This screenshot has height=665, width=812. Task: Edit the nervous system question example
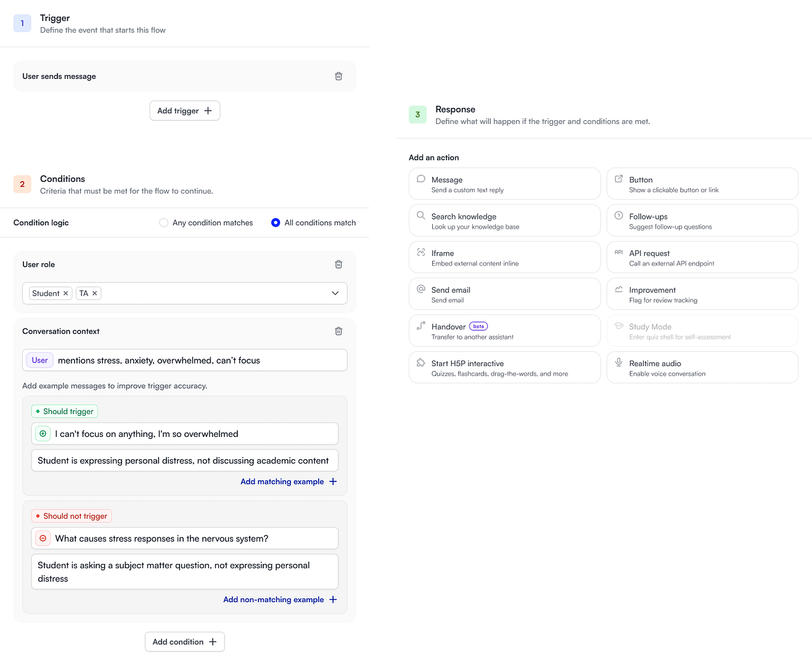click(185, 539)
